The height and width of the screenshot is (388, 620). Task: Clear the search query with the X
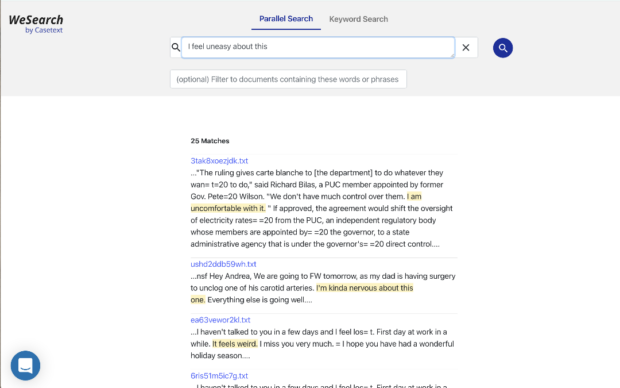pyautogui.click(x=466, y=47)
